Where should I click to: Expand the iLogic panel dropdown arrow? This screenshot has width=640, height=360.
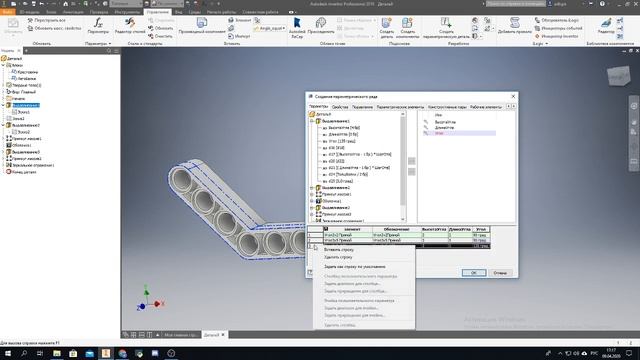click(546, 44)
